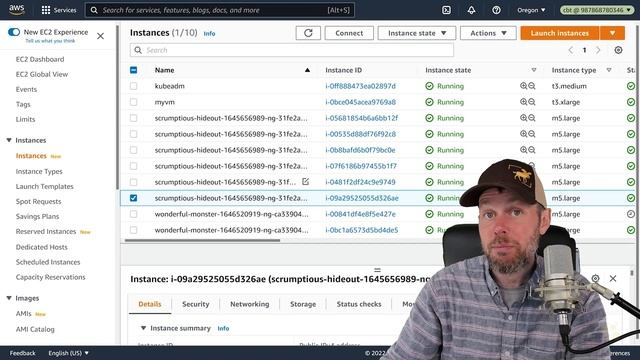Zoom in filter on kubeadm state
The height and width of the screenshot is (360, 640).
(x=523, y=86)
